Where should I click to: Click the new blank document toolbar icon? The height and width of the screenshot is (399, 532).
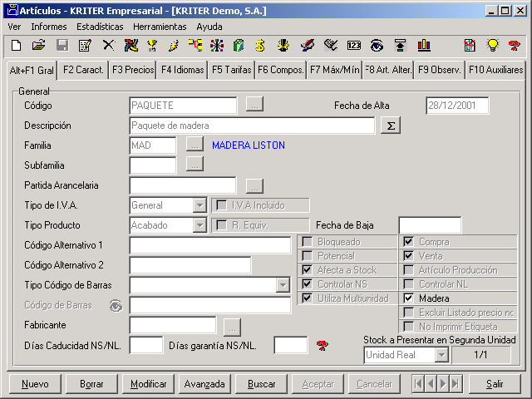16,45
